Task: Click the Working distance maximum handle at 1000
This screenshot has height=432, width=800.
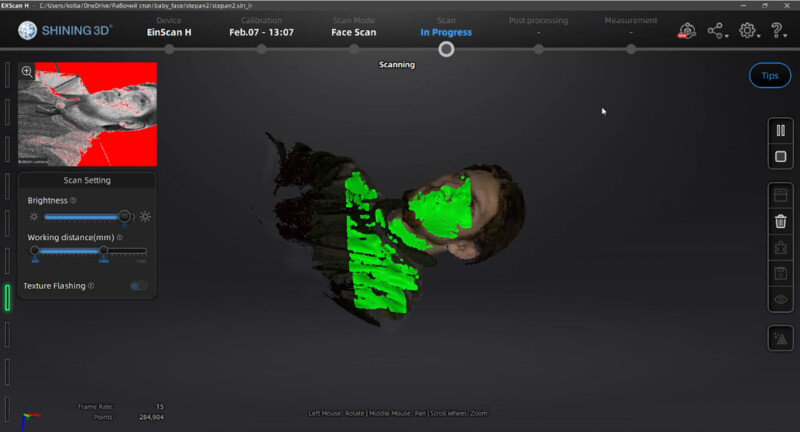Action: pyautogui.click(x=104, y=250)
